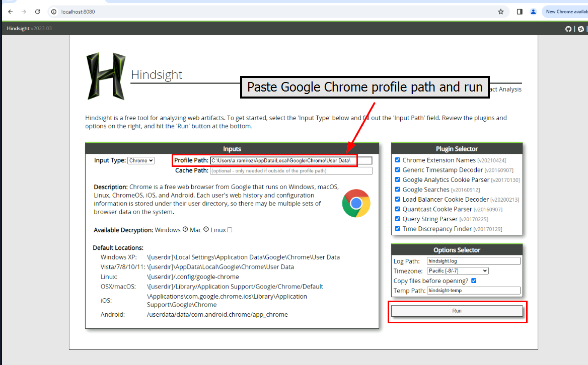Click the Windows XP default location path
Viewport: 588px width, 365px height.
(x=243, y=257)
